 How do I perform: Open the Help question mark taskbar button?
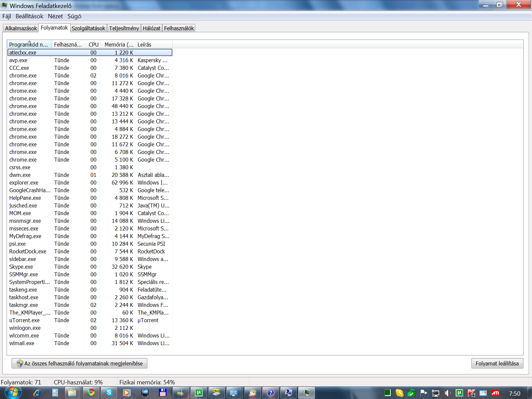pos(270,393)
